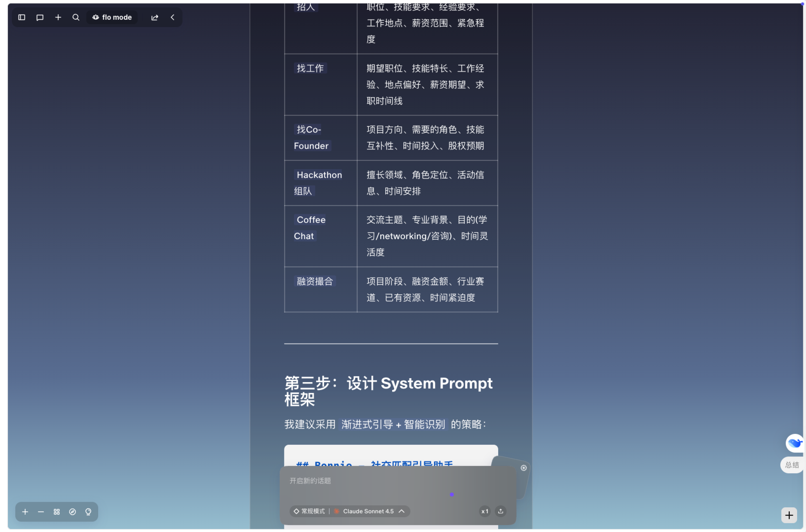Click the search magnifier icon
The image size is (806, 532).
point(76,17)
